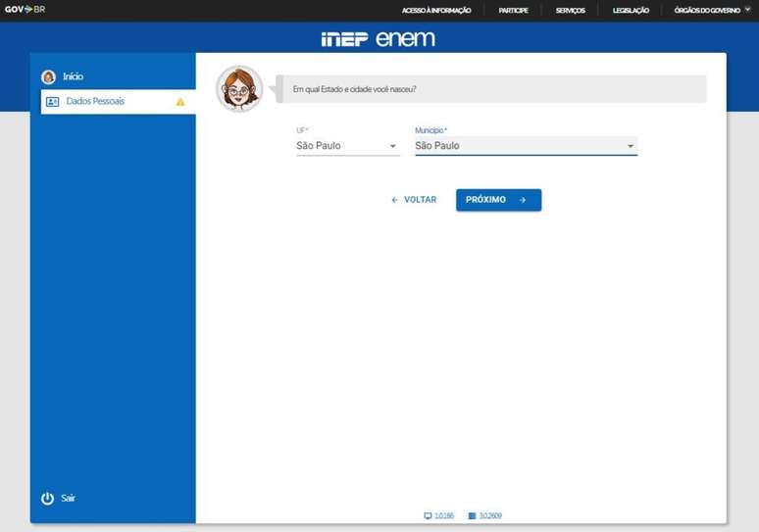Click the Município field label
Image resolution: width=759 pixels, height=532 pixels.
click(430, 130)
